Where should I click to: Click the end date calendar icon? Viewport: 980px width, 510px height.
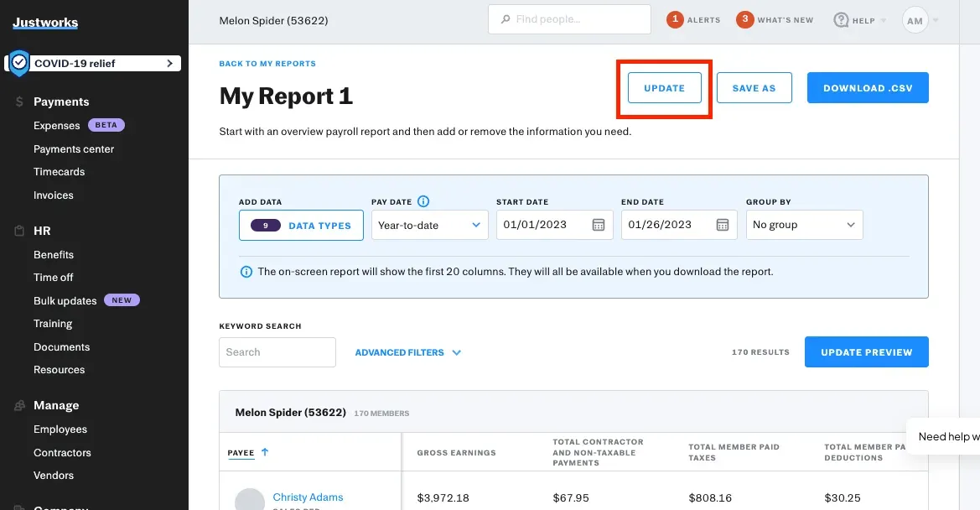(723, 224)
